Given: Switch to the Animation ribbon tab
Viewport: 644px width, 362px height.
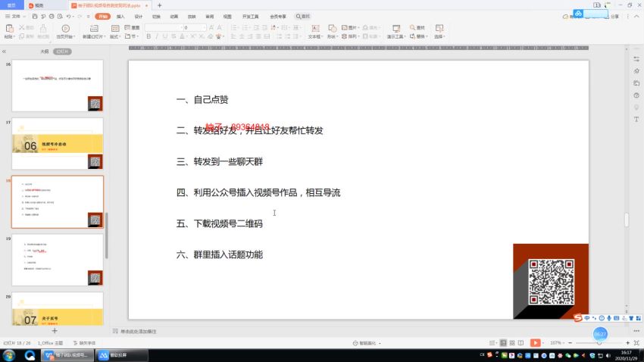Looking at the screenshot, I should (174, 17).
